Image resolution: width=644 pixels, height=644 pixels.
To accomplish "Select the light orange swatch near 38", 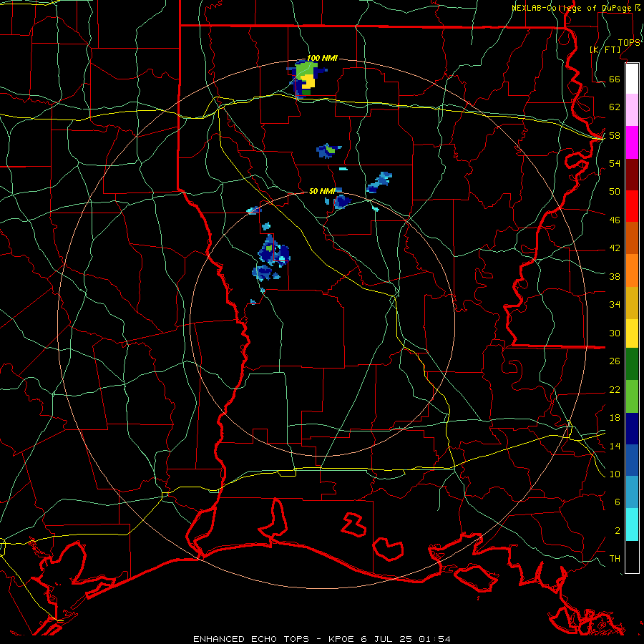I will pyautogui.click(x=632, y=270).
